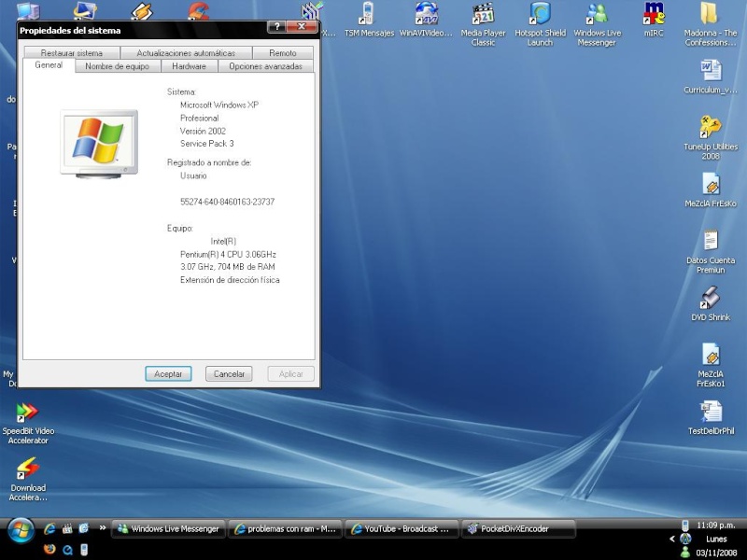Click the 'Extensión de dirección física' text
Screen dimensions: 747x560
point(230,280)
